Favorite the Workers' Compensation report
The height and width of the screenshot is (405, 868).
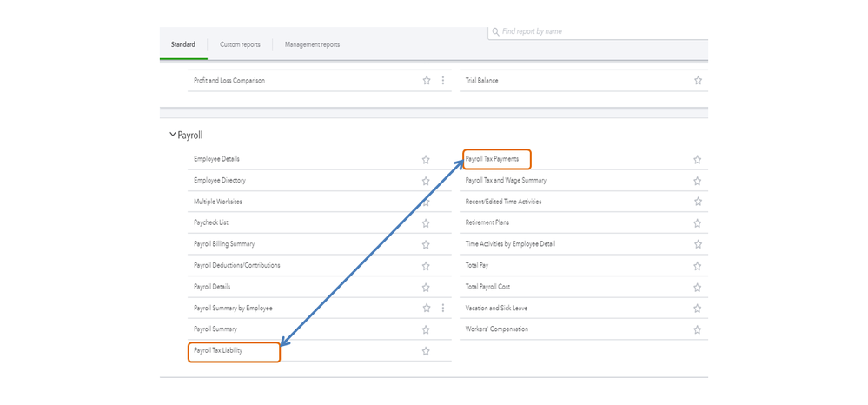pos(697,330)
